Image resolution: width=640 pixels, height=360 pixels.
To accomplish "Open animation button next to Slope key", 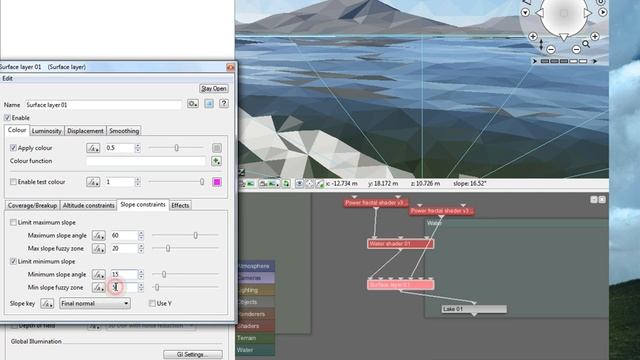I will [47, 304].
